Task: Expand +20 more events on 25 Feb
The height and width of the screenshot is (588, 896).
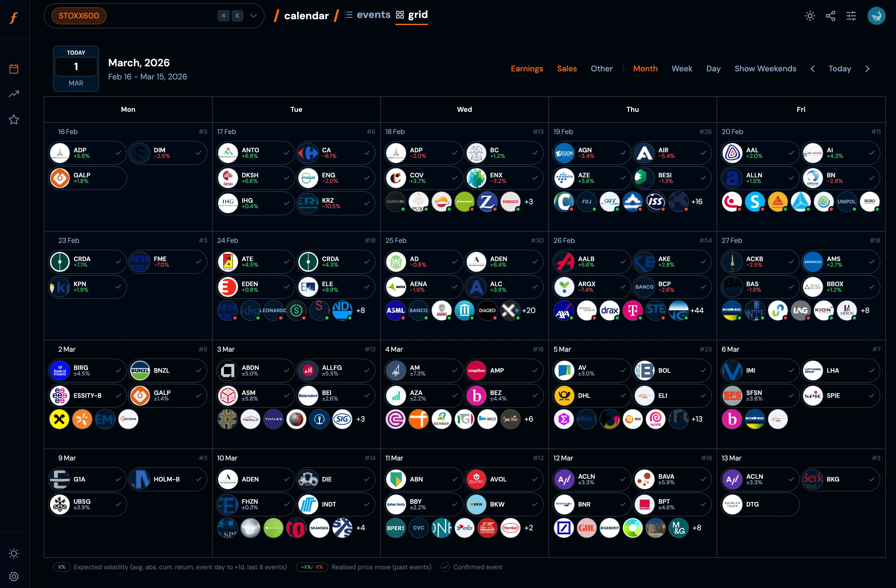Action: [528, 310]
